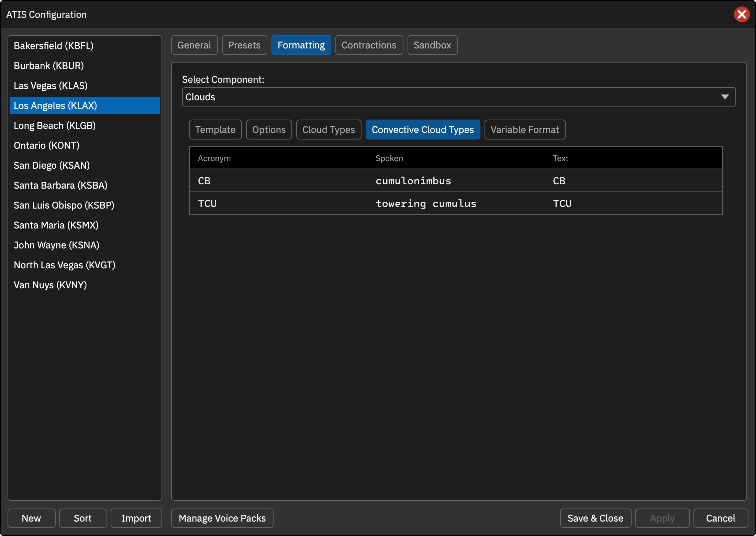The image size is (756, 536).
Task: Select Santa Barbara (KSBA) station
Action: coord(85,185)
